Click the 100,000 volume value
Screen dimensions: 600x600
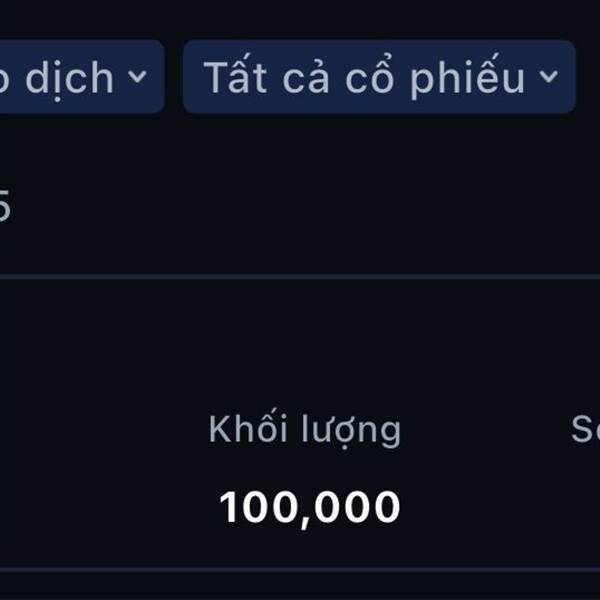[310, 508]
